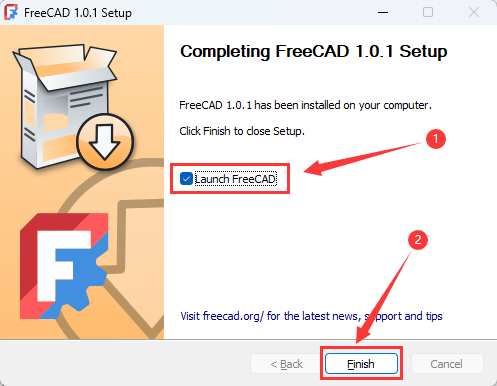Click the Cancel button
This screenshot has height=386, width=497.
point(447,364)
